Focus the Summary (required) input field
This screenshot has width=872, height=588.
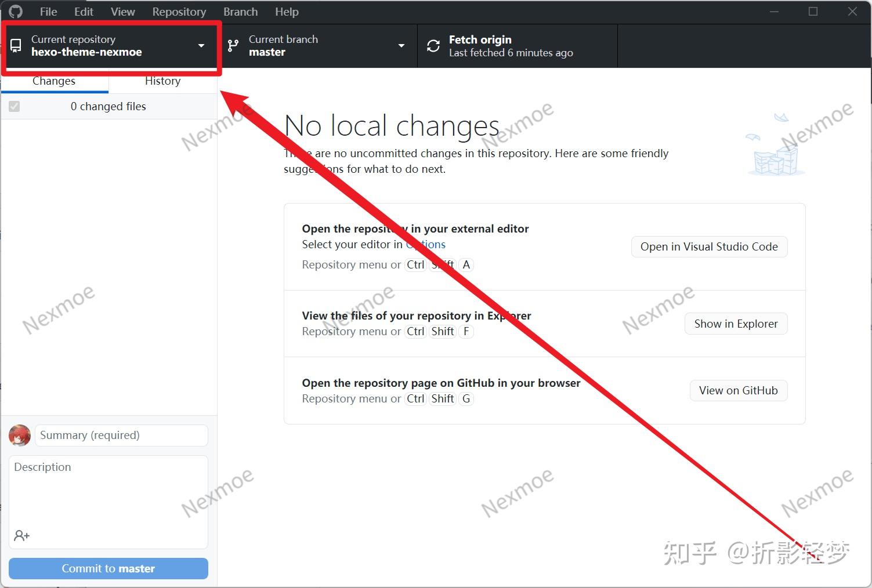[x=121, y=435]
